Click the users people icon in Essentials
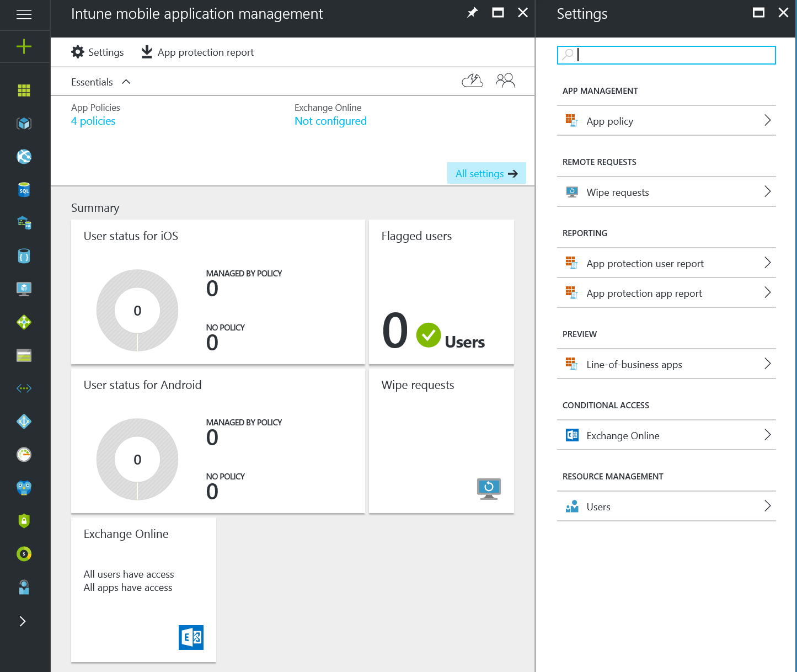This screenshot has width=797, height=672. pos(505,81)
